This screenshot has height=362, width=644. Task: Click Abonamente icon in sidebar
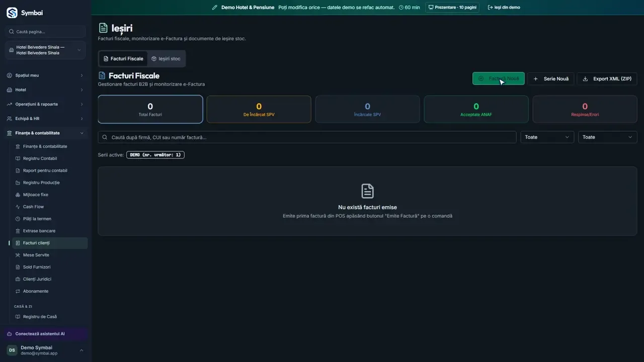point(18,291)
